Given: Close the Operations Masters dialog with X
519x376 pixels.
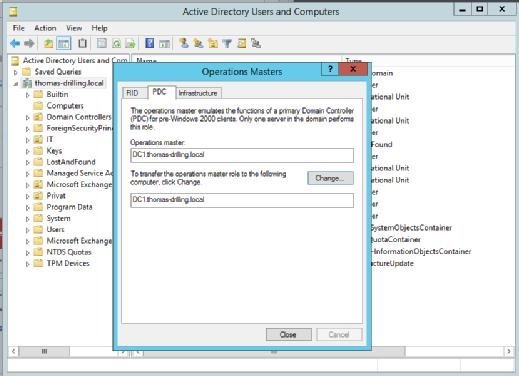Looking at the screenshot, I should [x=353, y=69].
